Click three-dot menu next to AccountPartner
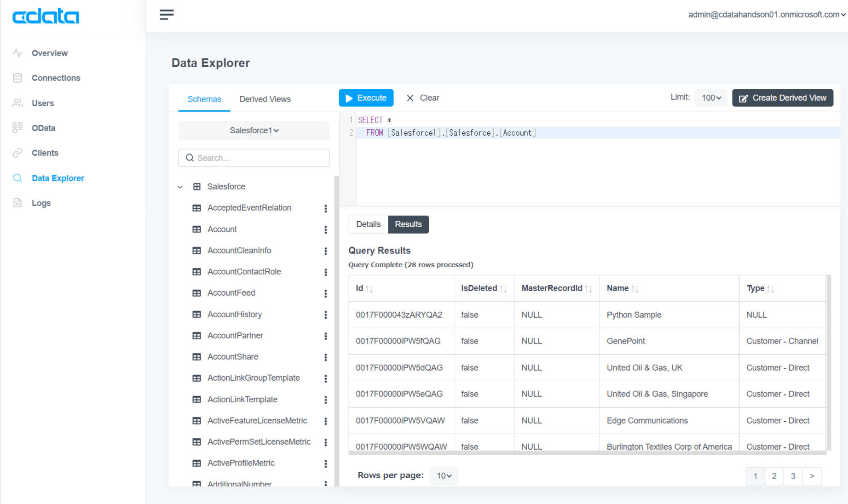This screenshot has height=504, width=848. pos(325,336)
